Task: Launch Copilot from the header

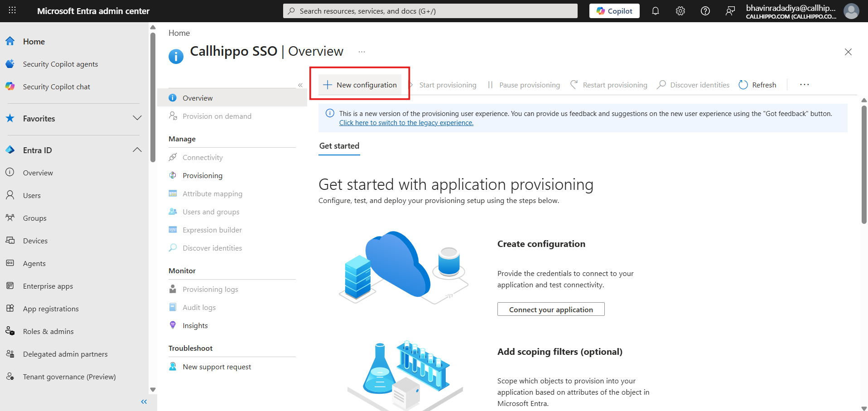Action: [614, 11]
